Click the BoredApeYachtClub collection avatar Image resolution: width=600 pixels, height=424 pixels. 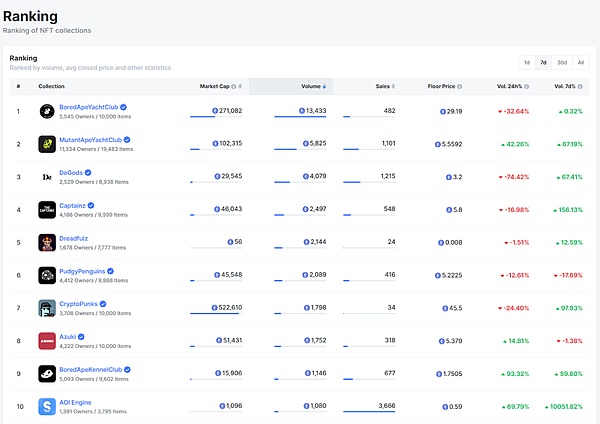click(47, 110)
